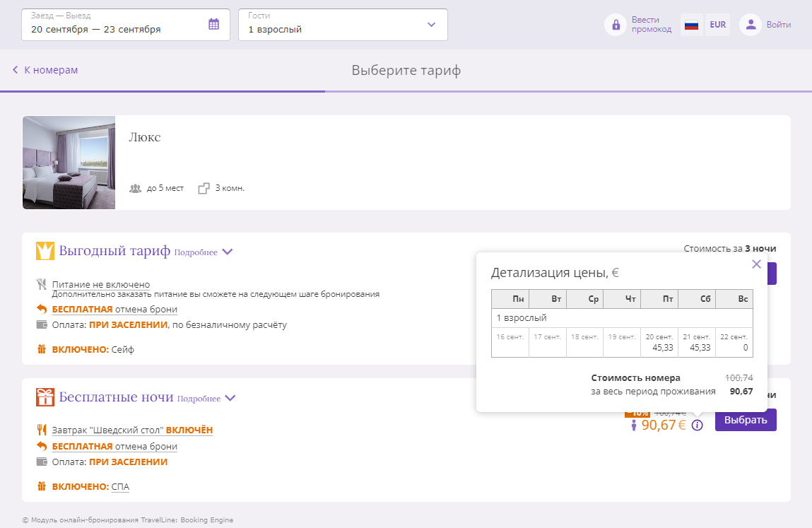Click the Войти login link
812x528 pixels.
click(x=778, y=24)
